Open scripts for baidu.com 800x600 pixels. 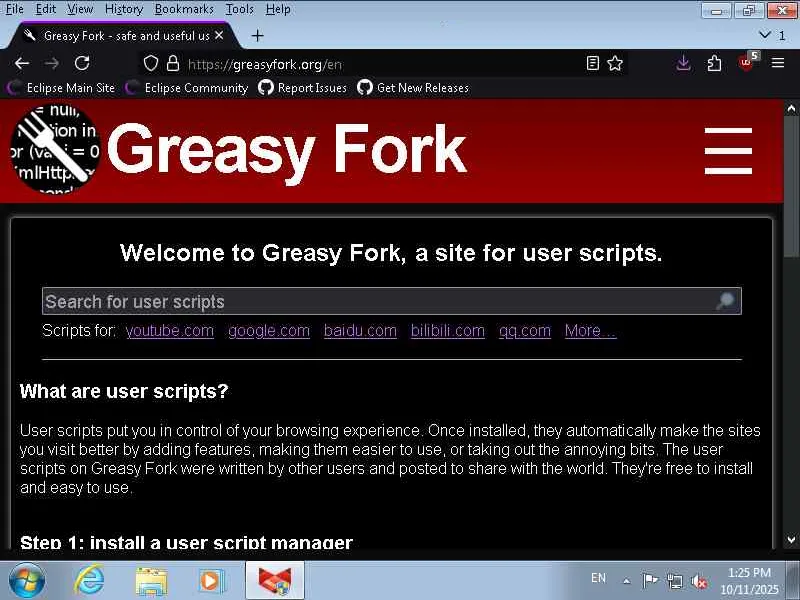360,331
